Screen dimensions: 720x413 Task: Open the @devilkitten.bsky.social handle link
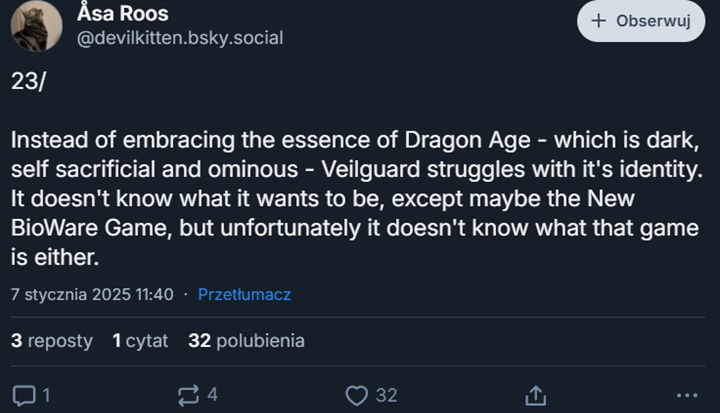180,38
